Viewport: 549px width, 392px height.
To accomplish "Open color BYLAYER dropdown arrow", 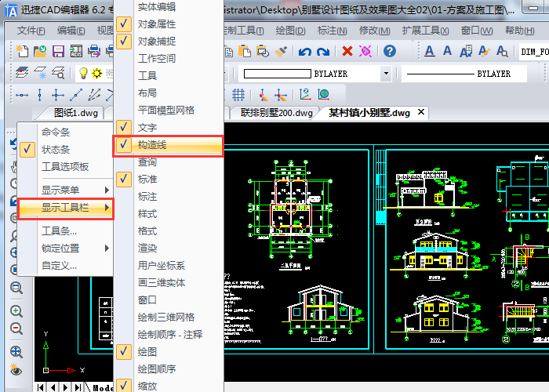I will [x=386, y=74].
